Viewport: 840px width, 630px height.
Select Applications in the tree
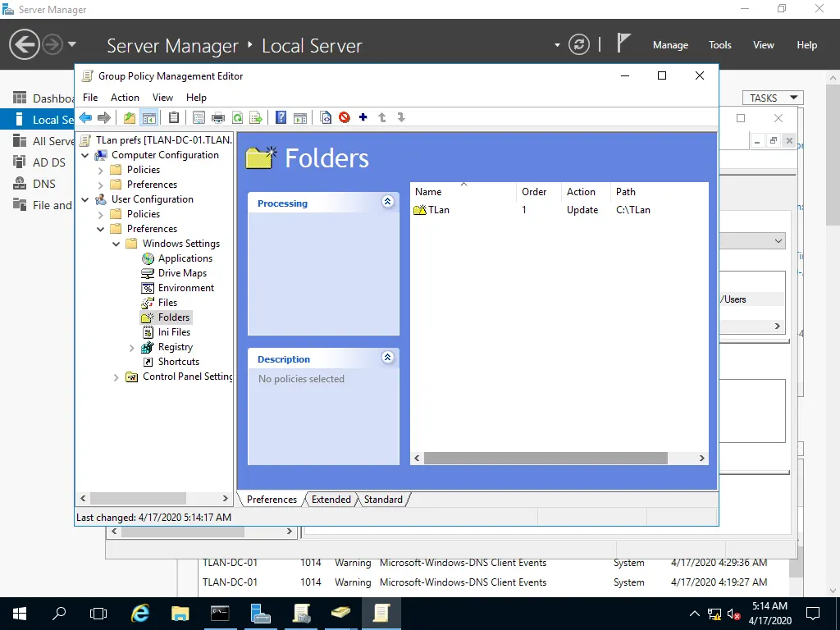click(x=185, y=258)
